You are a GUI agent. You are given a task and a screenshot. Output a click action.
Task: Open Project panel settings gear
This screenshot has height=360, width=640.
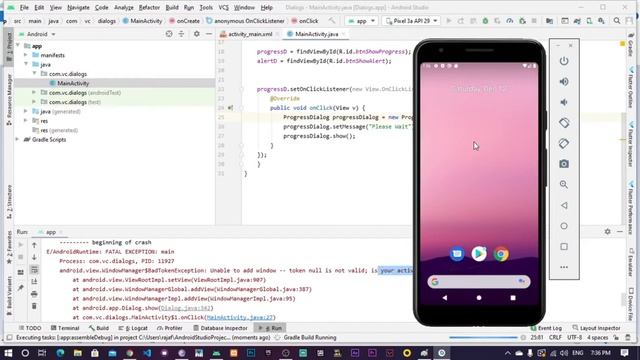click(196, 34)
